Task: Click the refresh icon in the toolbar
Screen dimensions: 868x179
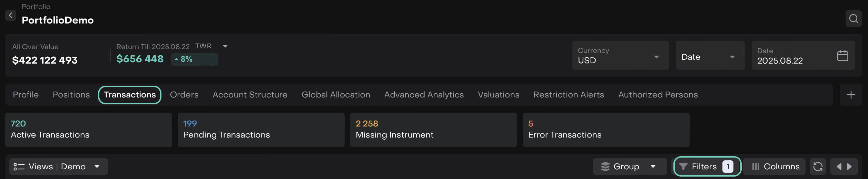Action: pyautogui.click(x=818, y=167)
